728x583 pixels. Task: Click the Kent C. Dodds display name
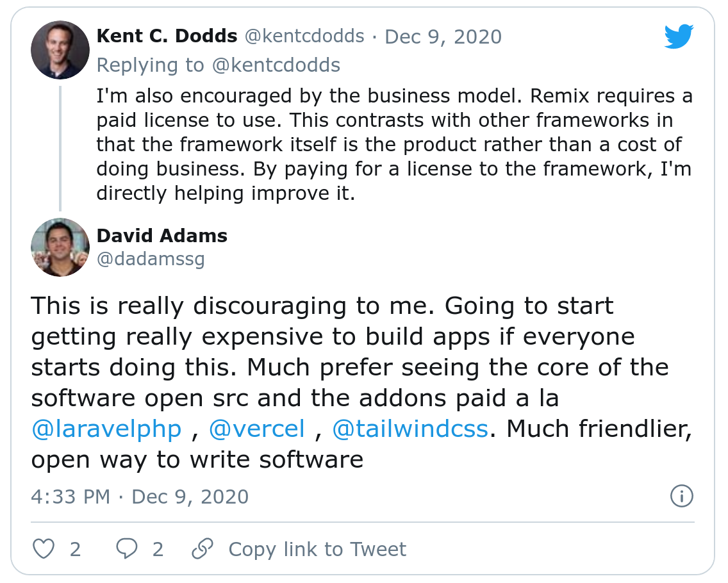(167, 37)
